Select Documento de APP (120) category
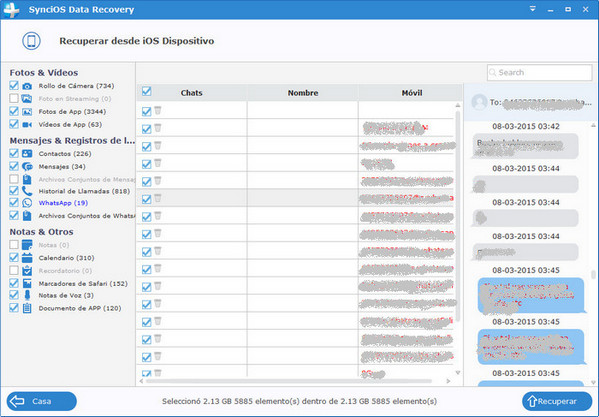 tap(80, 308)
